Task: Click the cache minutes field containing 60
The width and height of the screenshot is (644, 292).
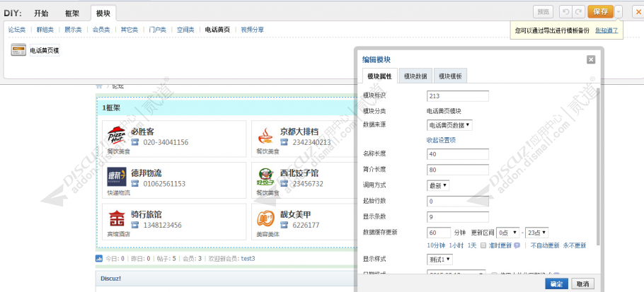Action: click(x=439, y=233)
